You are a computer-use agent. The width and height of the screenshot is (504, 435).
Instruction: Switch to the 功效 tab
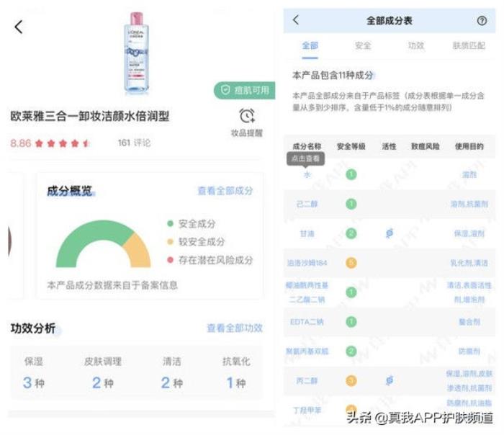416,46
